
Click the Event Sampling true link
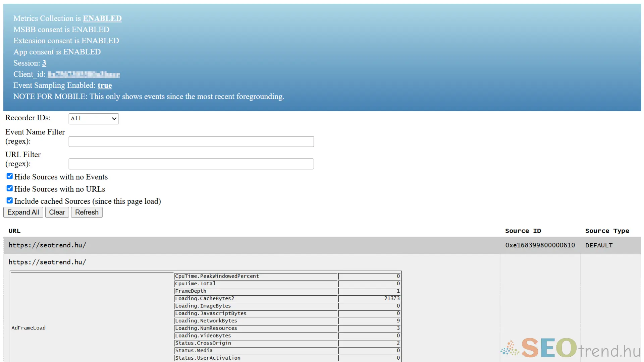[x=105, y=85]
